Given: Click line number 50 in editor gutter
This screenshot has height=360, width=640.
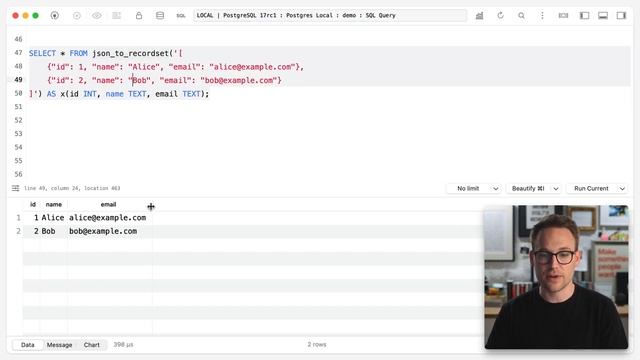Looking at the screenshot, I should (18, 93).
